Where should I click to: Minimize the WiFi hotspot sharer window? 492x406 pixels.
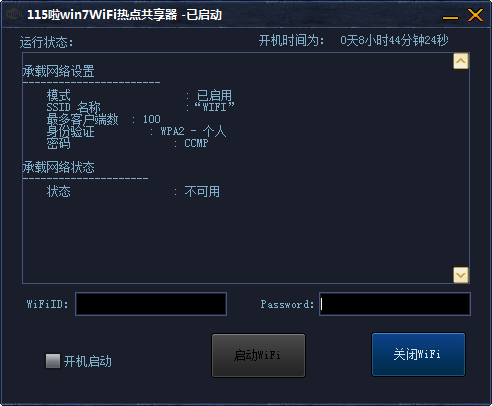(x=450, y=17)
